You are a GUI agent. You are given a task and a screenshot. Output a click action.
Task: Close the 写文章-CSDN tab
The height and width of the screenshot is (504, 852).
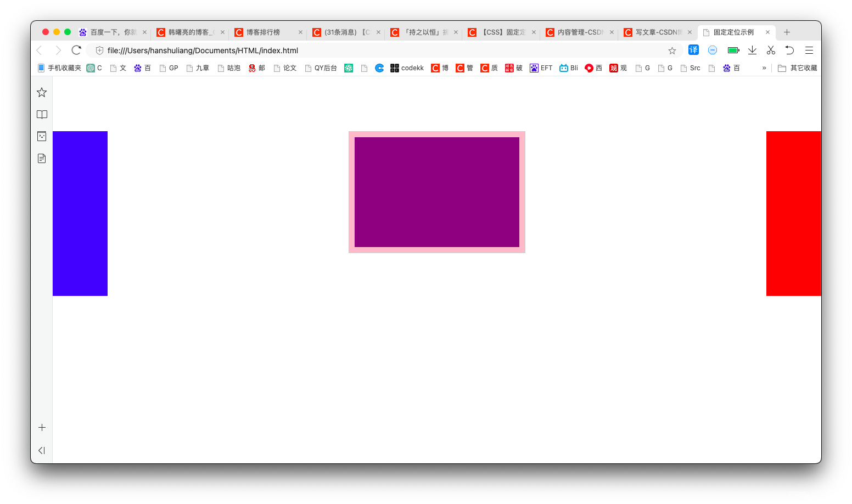(690, 32)
